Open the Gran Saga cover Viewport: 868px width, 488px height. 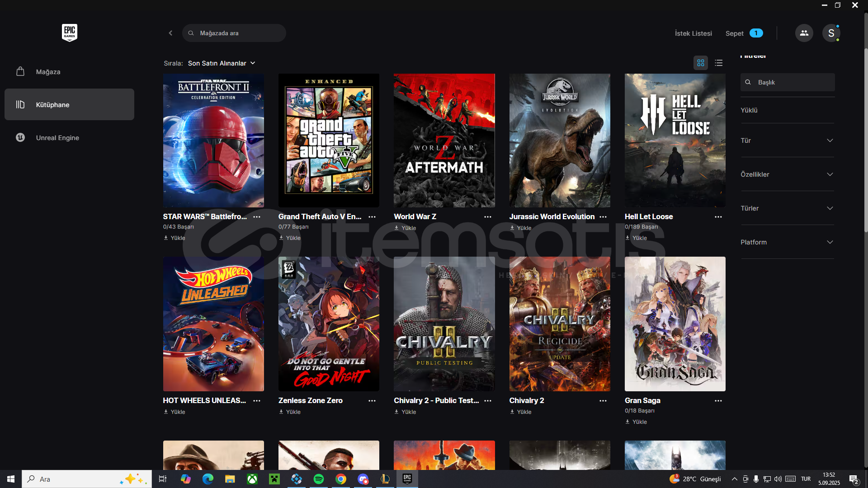tap(675, 324)
